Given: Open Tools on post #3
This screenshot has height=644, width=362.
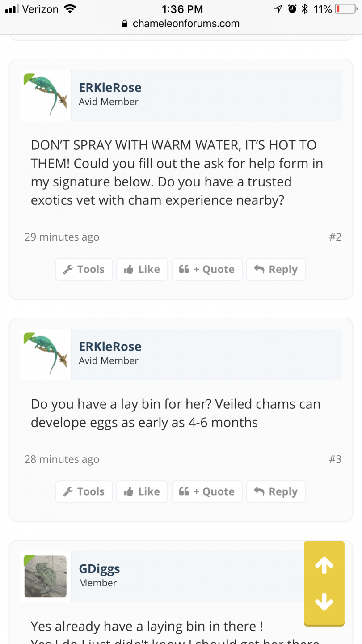Looking at the screenshot, I should tap(84, 491).
